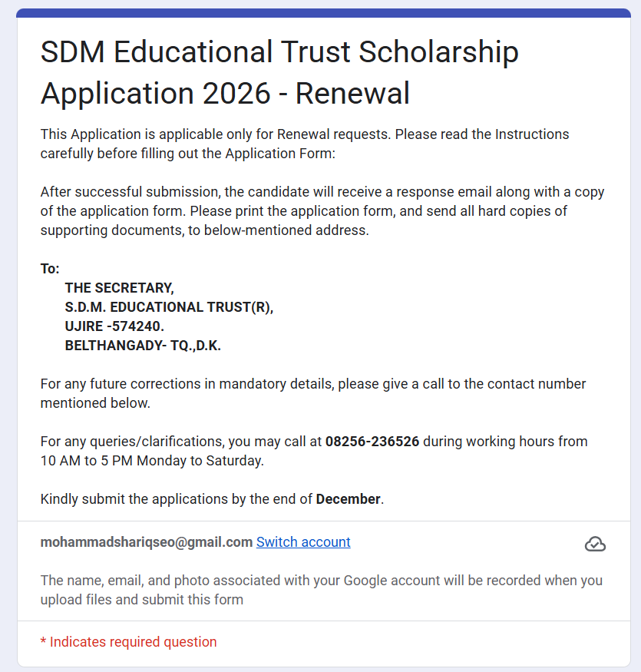Open the Switch account link
641x672 pixels.
tap(302, 541)
